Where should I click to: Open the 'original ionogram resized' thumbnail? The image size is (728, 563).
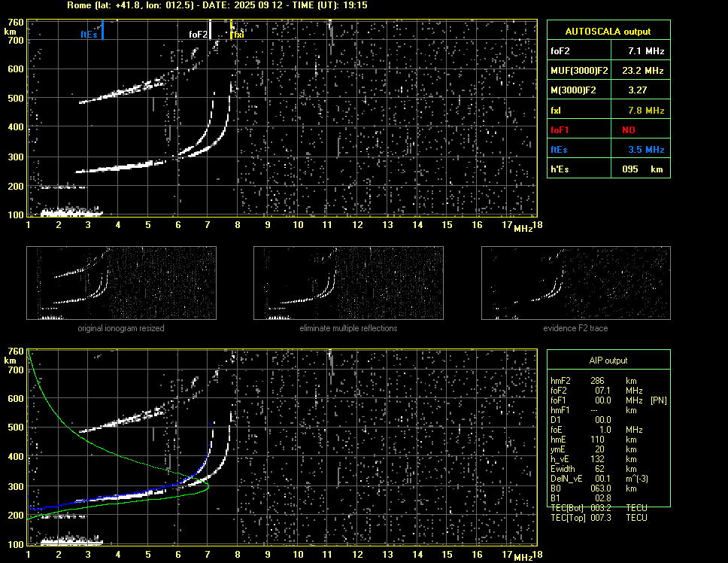tap(121, 283)
